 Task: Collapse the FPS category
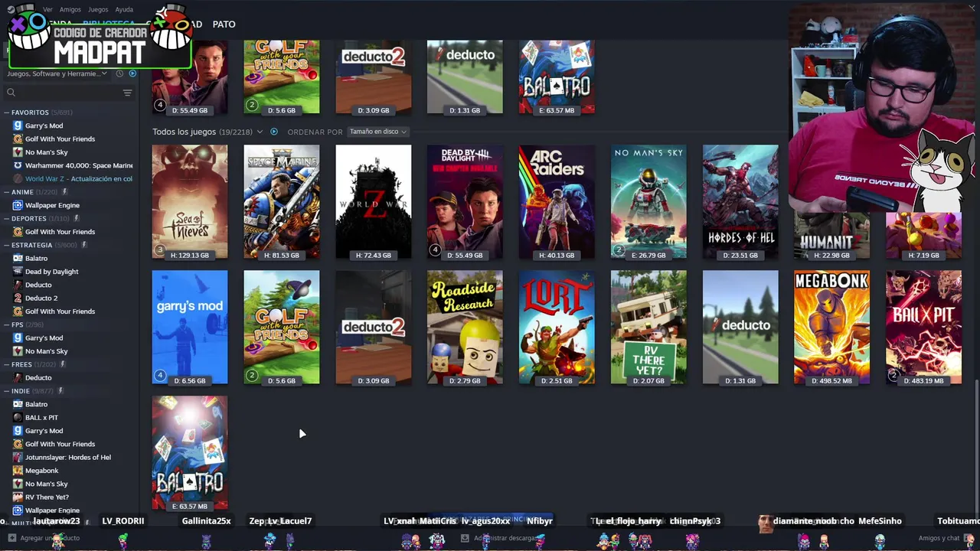tap(7, 324)
